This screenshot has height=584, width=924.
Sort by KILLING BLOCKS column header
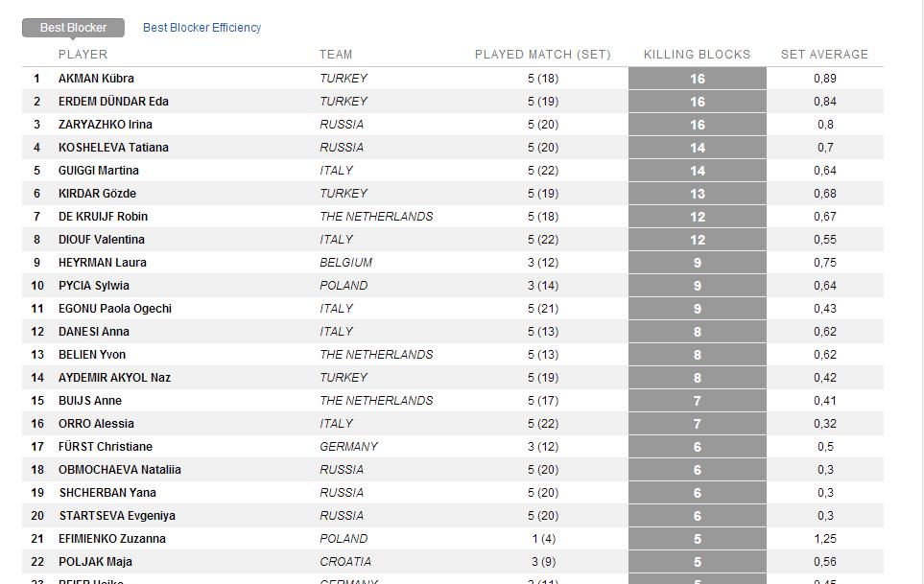(698, 54)
